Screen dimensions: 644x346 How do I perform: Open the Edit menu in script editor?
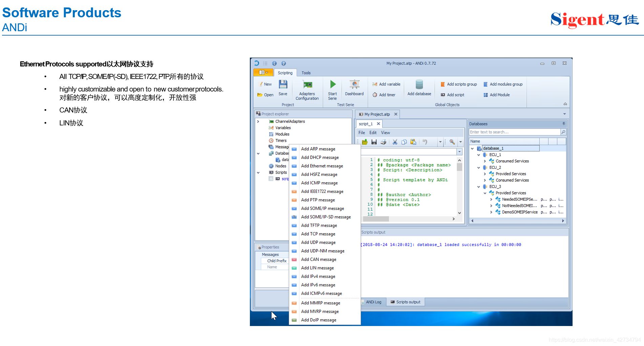pyautogui.click(x=373, y=133)
